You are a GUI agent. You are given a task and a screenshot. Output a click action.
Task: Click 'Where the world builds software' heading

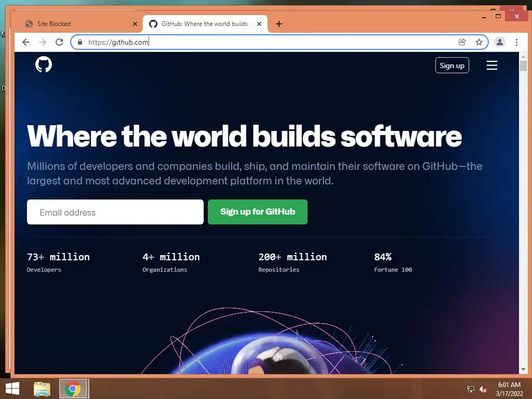point(244,136)
